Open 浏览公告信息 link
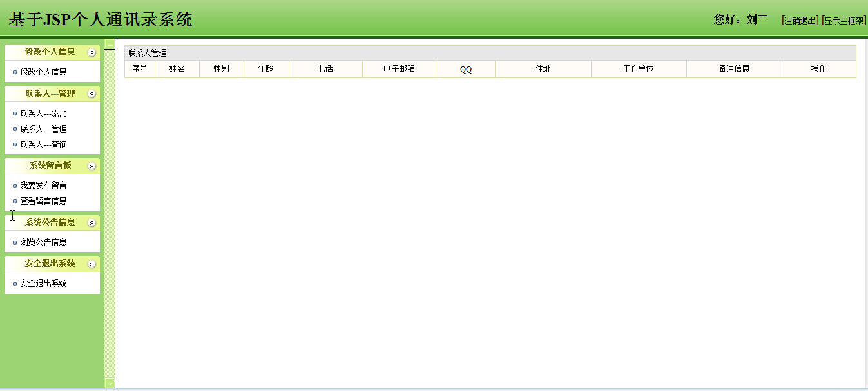 [x=44, y=243]
